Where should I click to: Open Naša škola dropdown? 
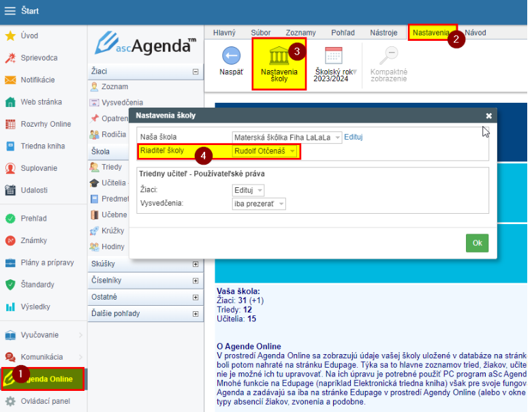[x=287, y=138]
